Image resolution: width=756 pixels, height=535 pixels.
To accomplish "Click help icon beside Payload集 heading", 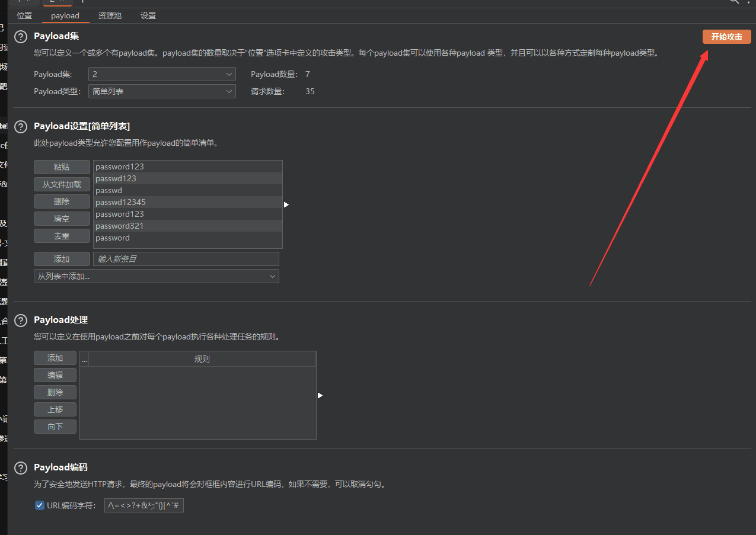I will click(x=21, y=37).
